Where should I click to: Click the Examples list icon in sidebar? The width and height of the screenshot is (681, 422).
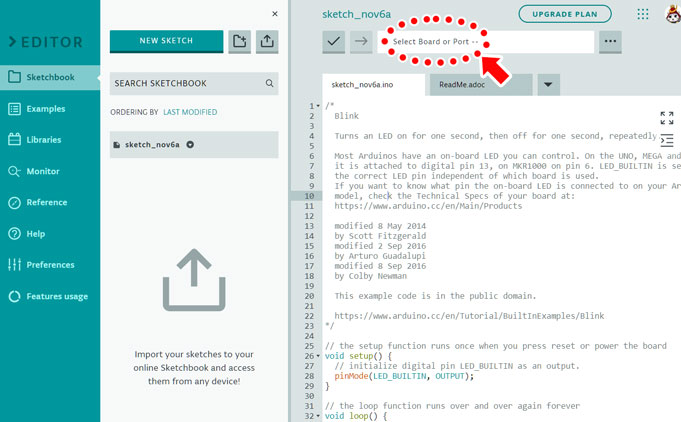pos(14,109)
